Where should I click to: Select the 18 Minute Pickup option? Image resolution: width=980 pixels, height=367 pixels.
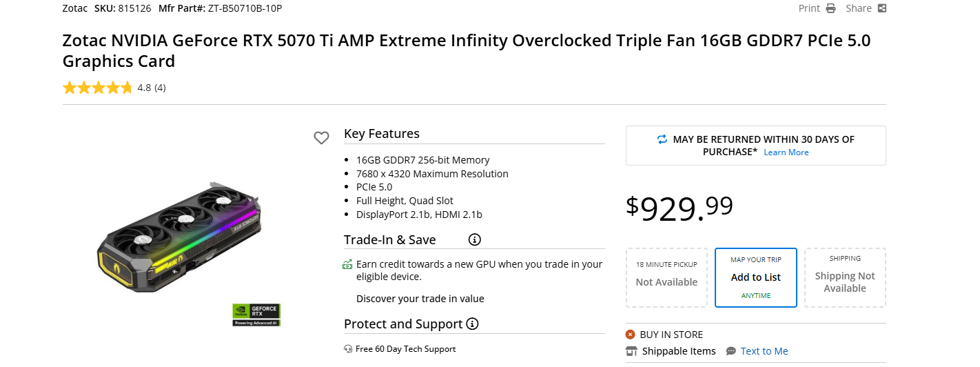[666, 277]
